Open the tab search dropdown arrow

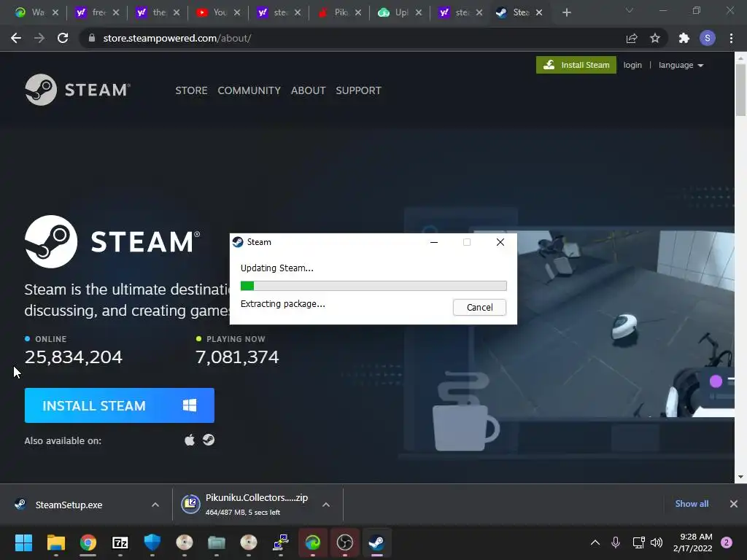[x=630, y=10]
